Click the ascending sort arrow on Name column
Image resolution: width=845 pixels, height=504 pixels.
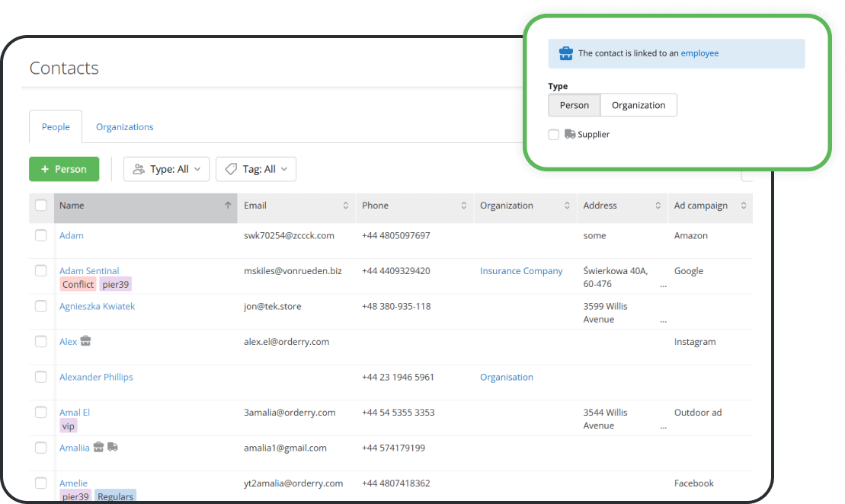pyautogui.click(x=227, y=205)
